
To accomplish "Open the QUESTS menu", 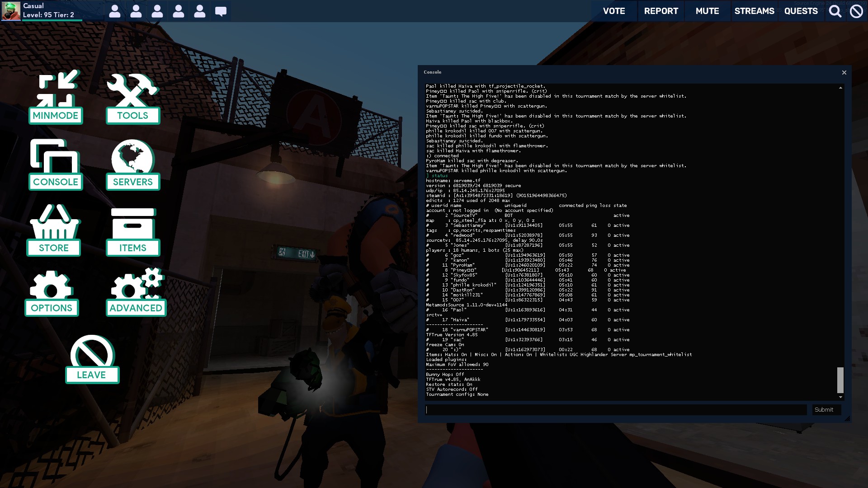I will [801, 11].
